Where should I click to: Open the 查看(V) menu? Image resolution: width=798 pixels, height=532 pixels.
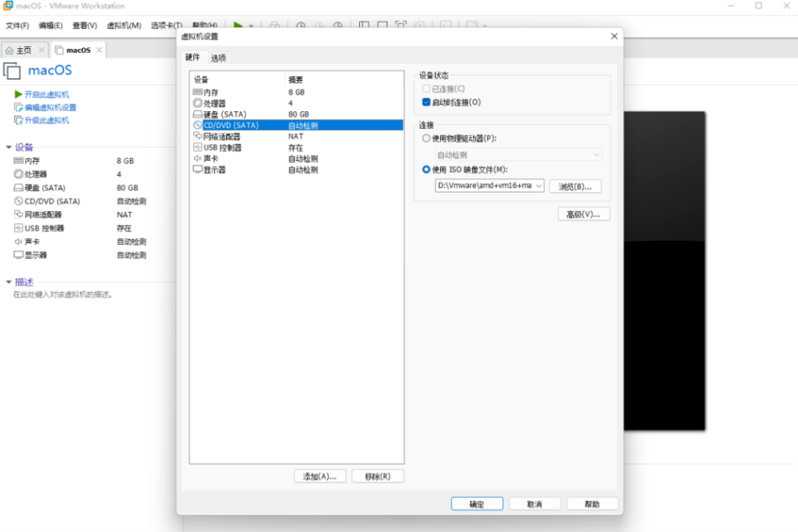[84, 26]
